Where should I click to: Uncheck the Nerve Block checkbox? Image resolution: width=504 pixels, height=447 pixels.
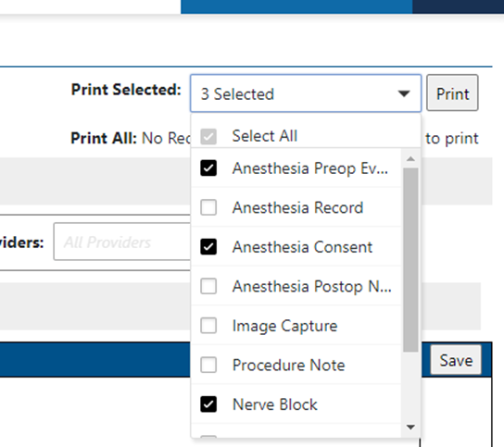coord(208,404)
